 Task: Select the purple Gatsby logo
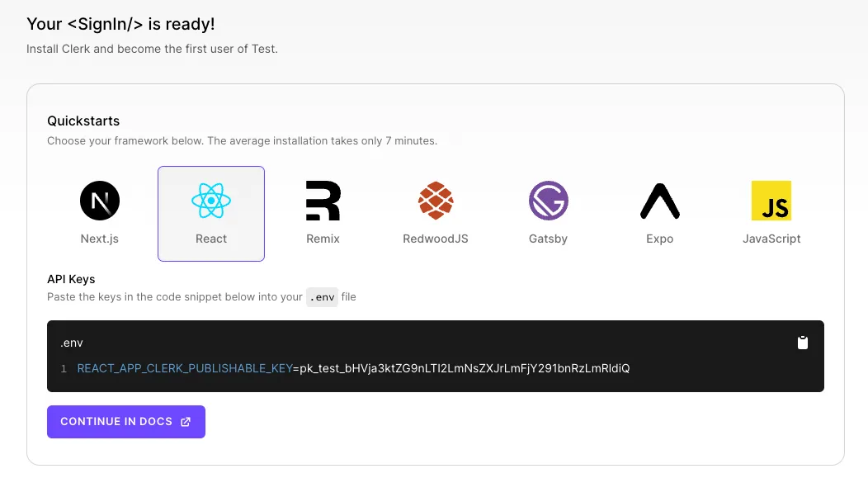(548, 201)
